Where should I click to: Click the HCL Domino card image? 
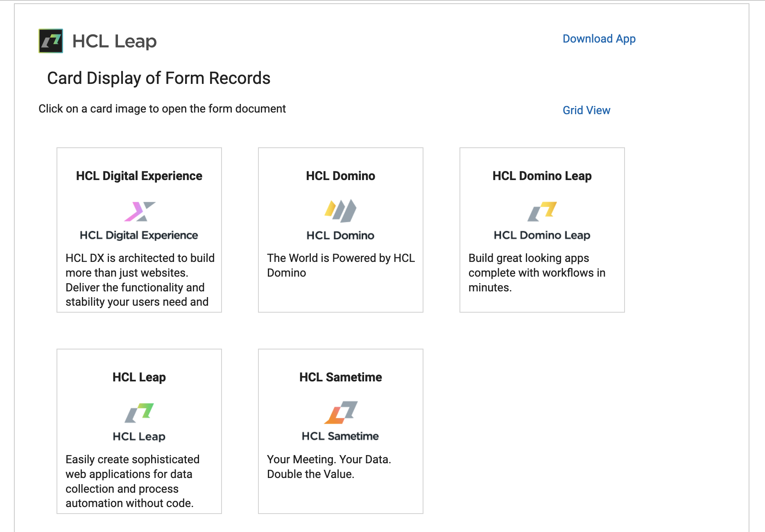[340, 220]
